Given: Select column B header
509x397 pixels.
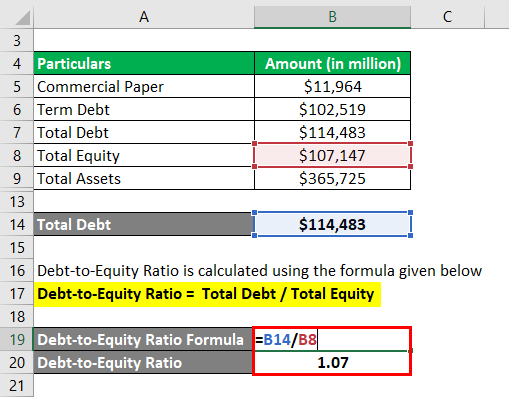Looking at the screenshot, I should 332,17.
